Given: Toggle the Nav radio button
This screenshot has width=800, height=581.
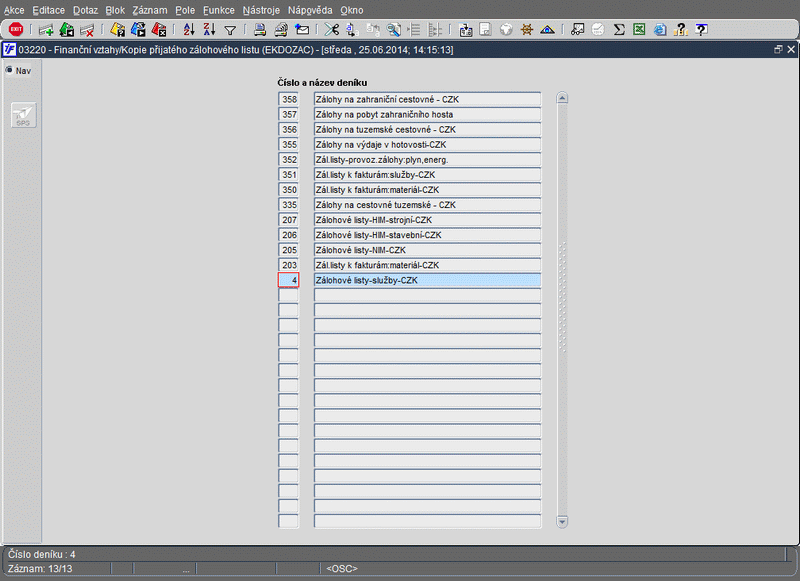Looking at the screenshot, I should pyautogui.click(x=9, y=70).
